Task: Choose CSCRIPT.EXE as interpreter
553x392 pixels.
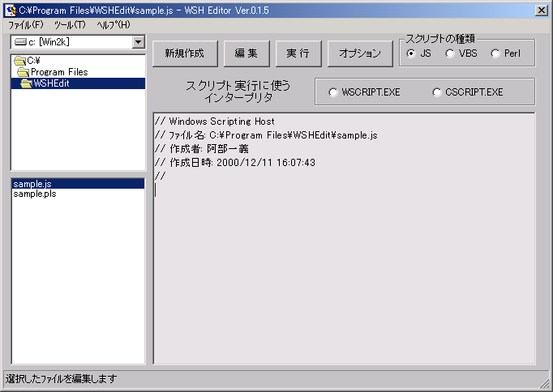Action: click(x=436, y=92)
